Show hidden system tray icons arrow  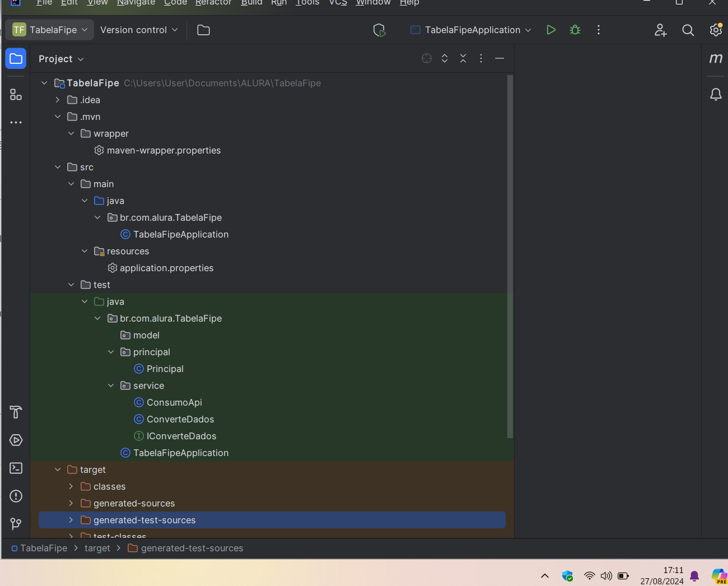[544, 576]
